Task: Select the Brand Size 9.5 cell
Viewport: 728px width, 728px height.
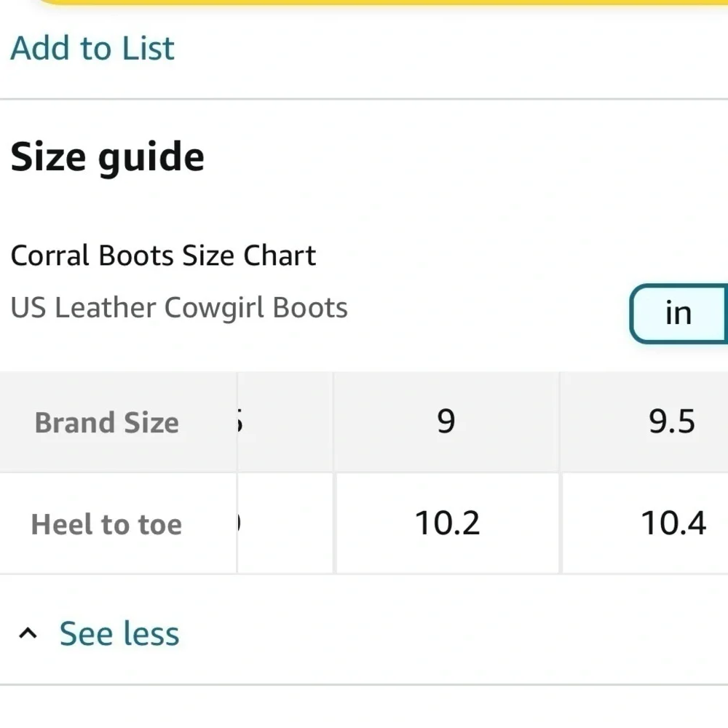Action: (644, 422)
